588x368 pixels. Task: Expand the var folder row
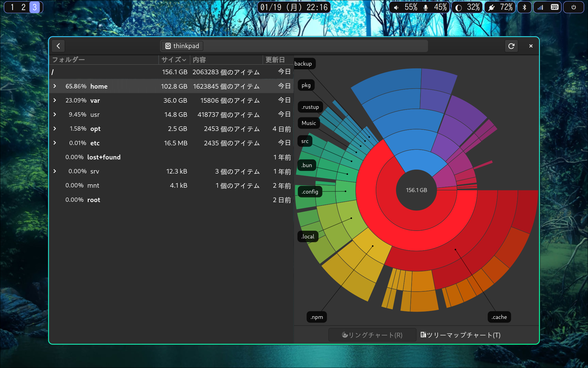pos(55,100)
